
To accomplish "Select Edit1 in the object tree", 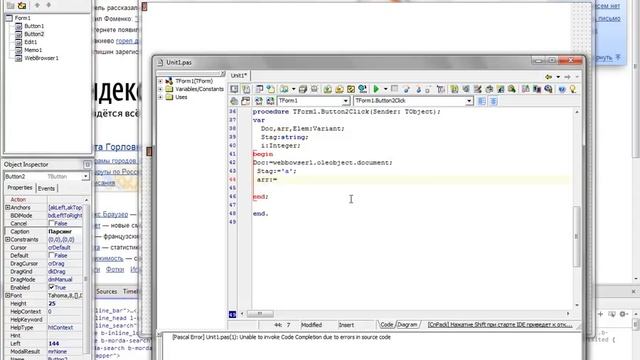I will tap(31, 42).
